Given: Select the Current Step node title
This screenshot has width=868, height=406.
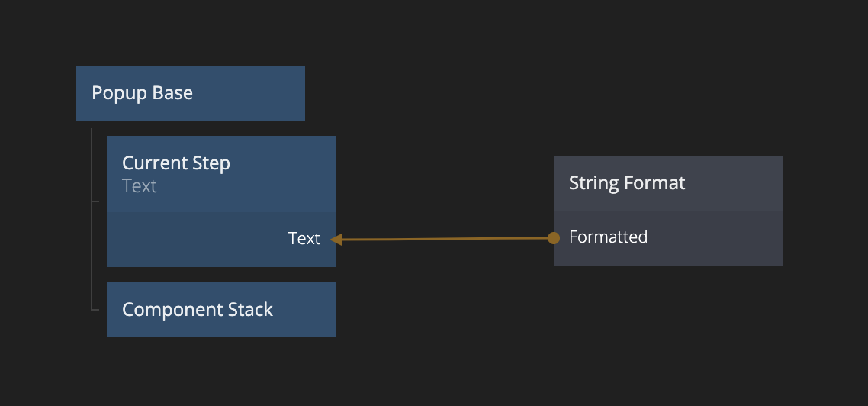Looking at the screenshot, I should (x=176, y=163).
